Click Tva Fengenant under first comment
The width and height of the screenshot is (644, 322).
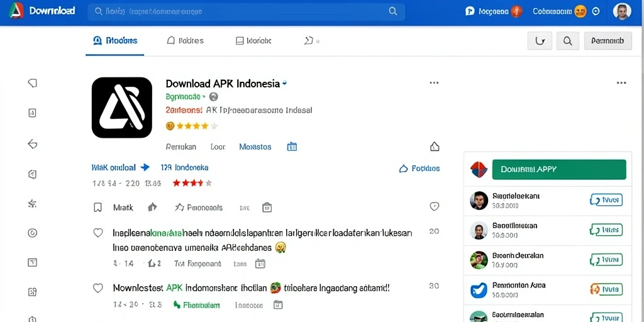(x=197, y=264)
